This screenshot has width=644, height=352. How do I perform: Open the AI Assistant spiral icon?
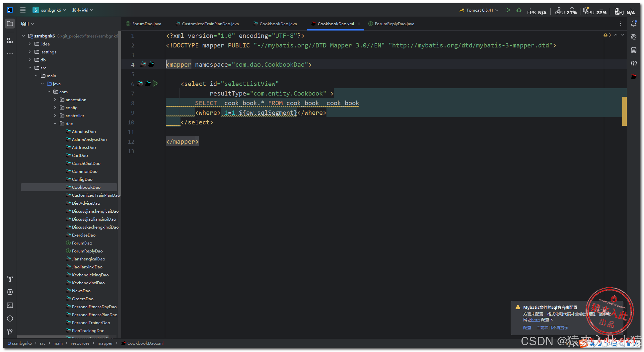[634, 37]
